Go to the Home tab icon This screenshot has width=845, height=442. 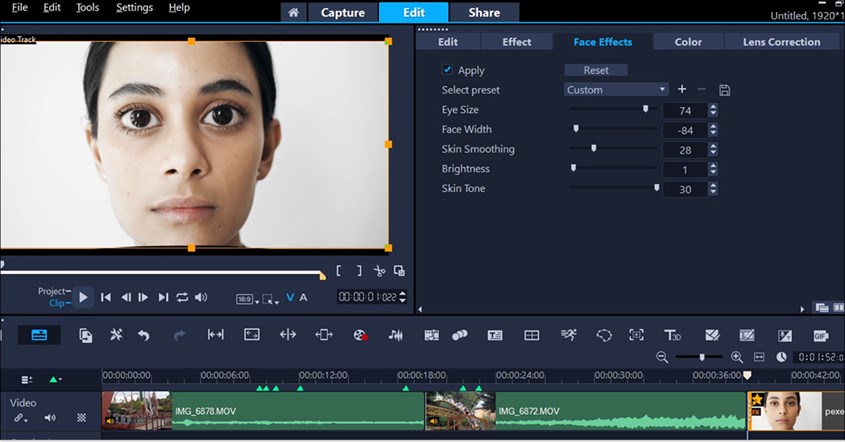(x=293, y=12)
